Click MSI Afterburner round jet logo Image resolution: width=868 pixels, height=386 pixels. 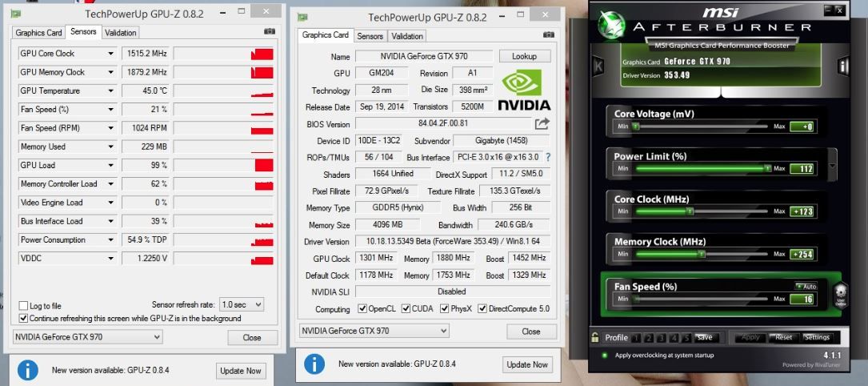point(611,26)
